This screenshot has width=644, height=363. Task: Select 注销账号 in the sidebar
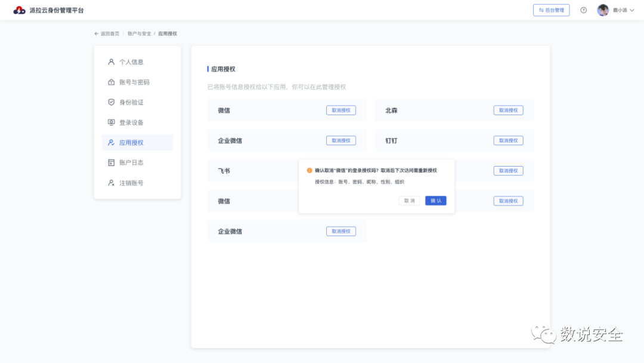[x=137, y=183]
